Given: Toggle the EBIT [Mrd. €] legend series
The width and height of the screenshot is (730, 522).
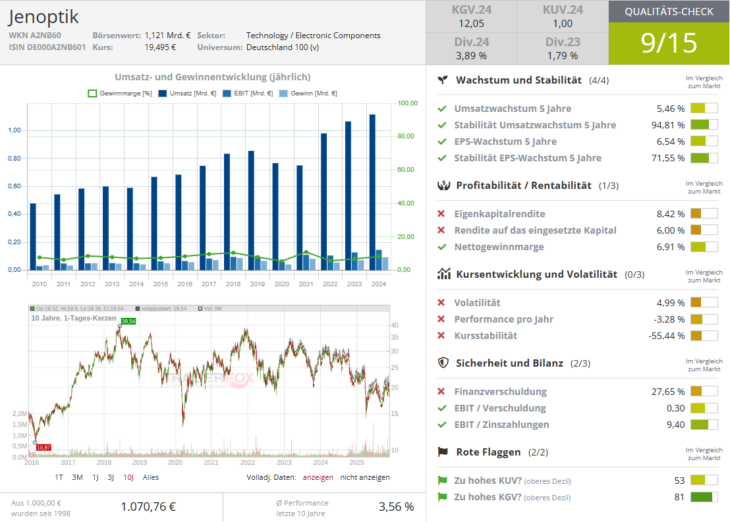Looking at the screenshot, I should (x=245, y=93).
